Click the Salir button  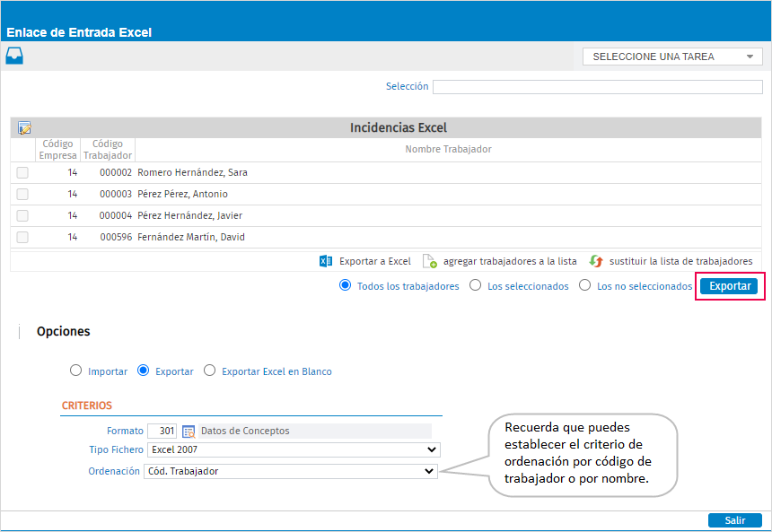(x=734, y=520)
